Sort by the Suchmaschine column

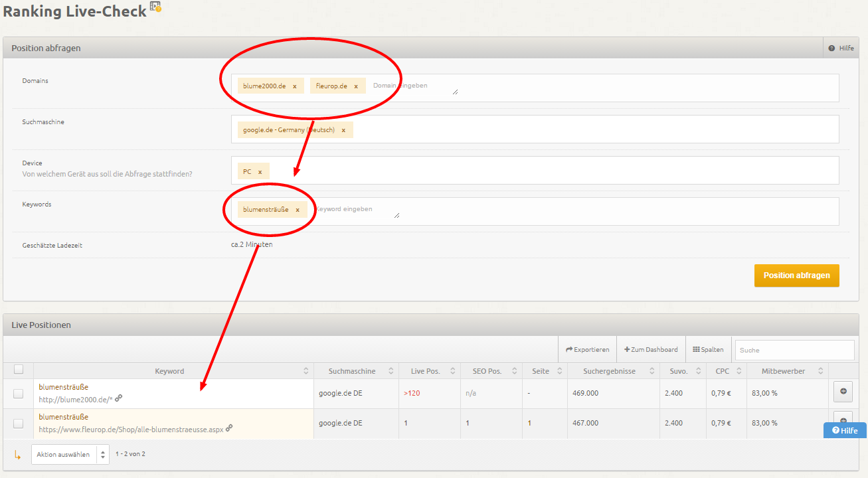(x=356, y=371)
